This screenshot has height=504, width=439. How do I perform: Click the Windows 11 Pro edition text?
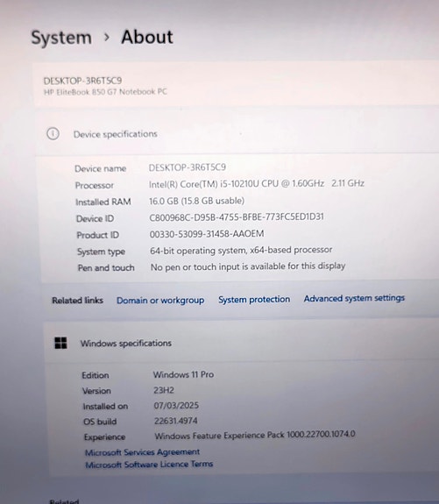point(183,375)
